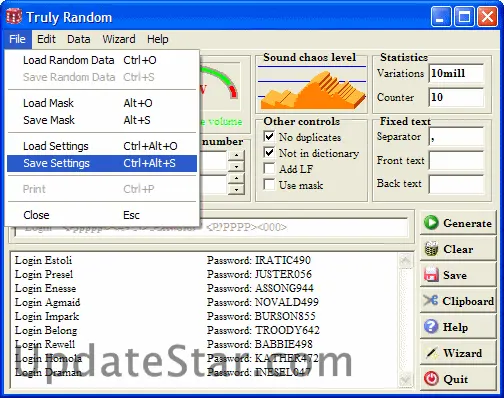Uncheck Not in dictionary option

[x=269, y=153]
